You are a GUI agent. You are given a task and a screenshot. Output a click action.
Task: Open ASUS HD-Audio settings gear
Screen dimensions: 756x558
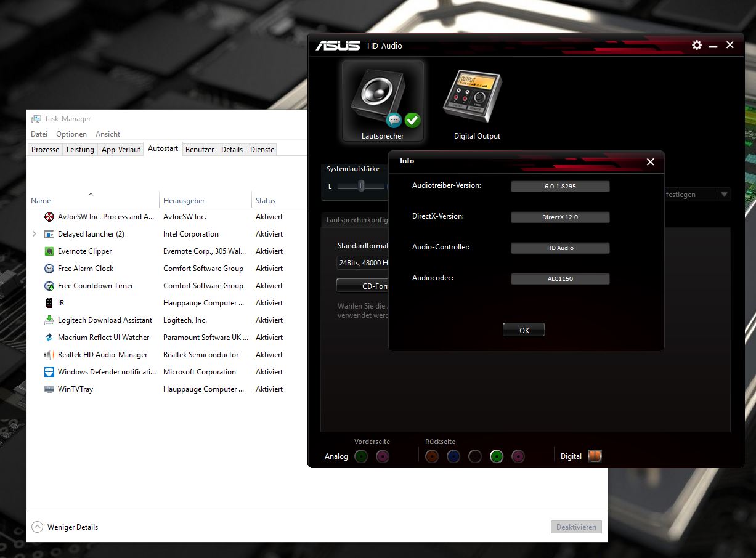point(697,45)
